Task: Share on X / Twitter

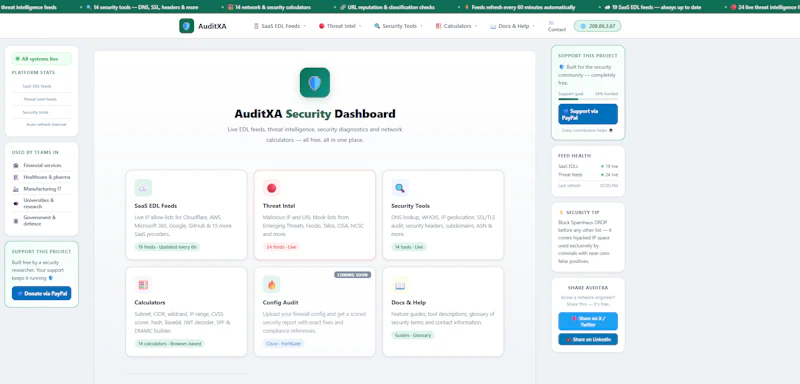Action: coord(588,321)
